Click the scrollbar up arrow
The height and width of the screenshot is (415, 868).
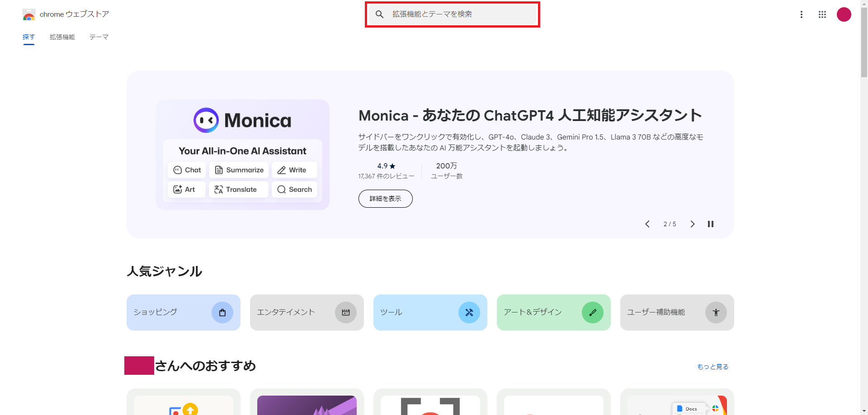[864, 3]
